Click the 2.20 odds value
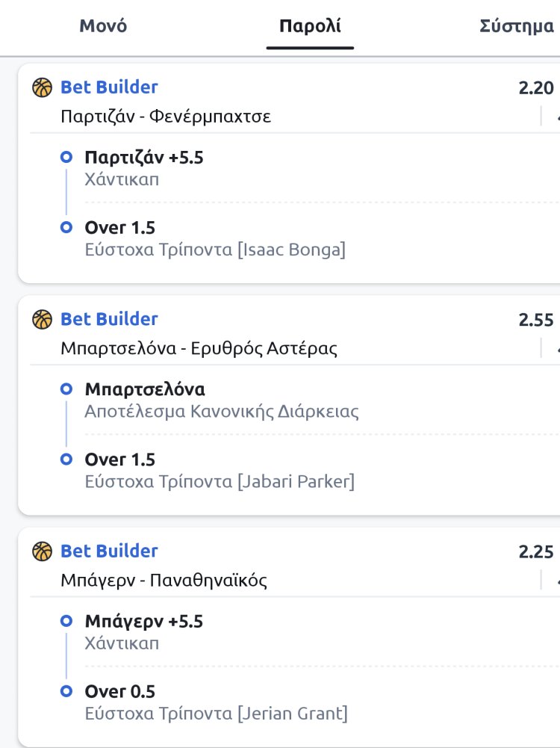 coord(536,89)
